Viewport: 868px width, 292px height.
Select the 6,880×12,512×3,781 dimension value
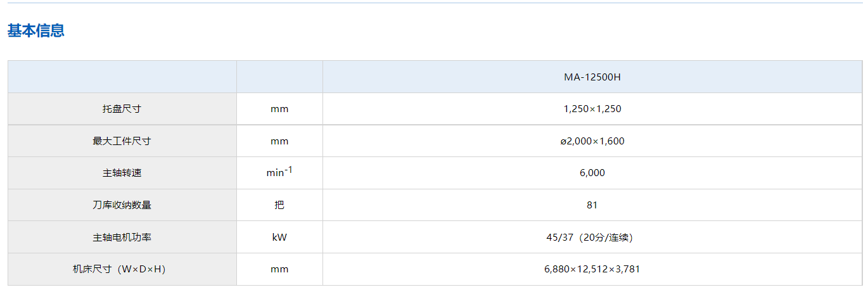tap(592, 269)
